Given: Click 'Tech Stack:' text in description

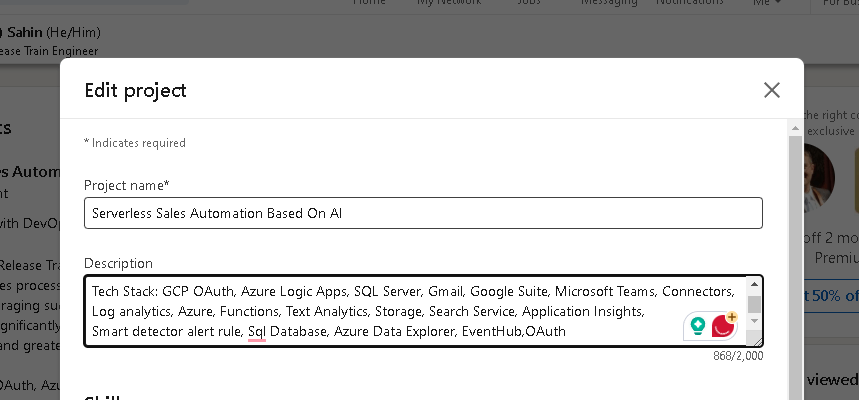Looking at the screenshot, I should [x=125, y=291].
